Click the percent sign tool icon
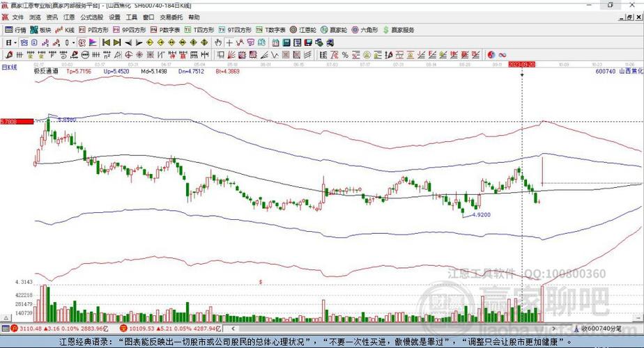This screenshot has width=644, height=348. pos(345,54)
